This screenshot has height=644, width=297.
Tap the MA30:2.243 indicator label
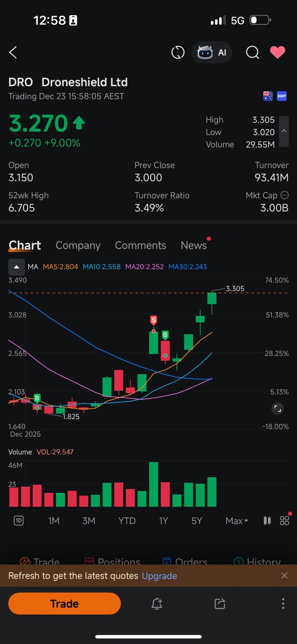[x=187, y=267]
